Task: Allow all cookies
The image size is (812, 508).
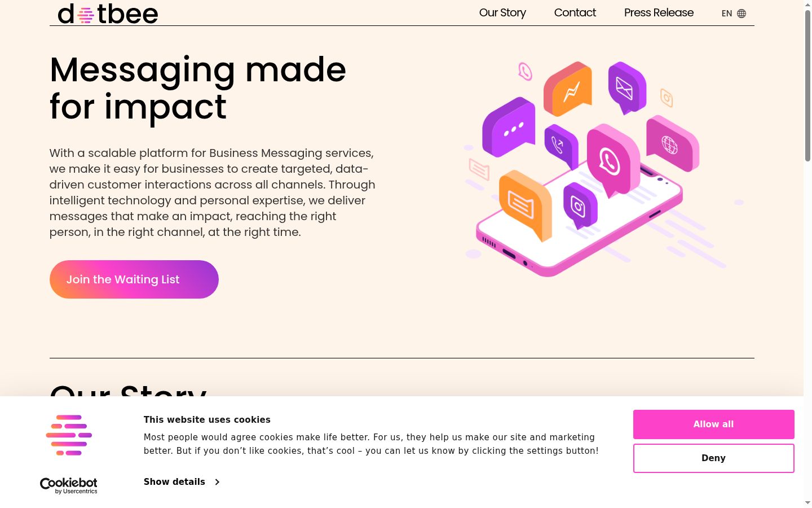Action: tap(713, 424)
